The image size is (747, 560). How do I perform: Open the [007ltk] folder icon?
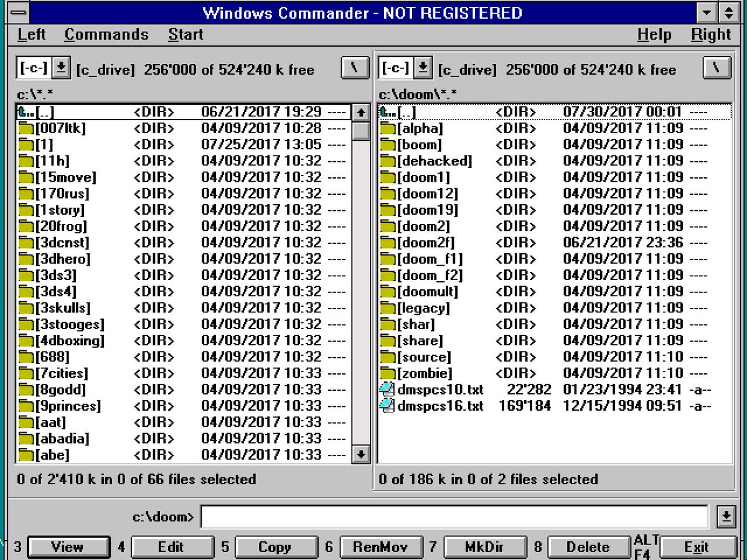pos(25,129)
